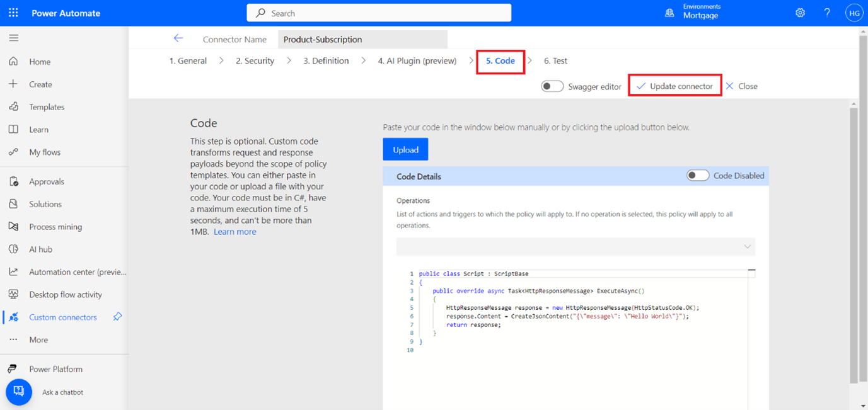Go to the 6. Test step
Screen dimensions: 868x410
coord(555,60)
